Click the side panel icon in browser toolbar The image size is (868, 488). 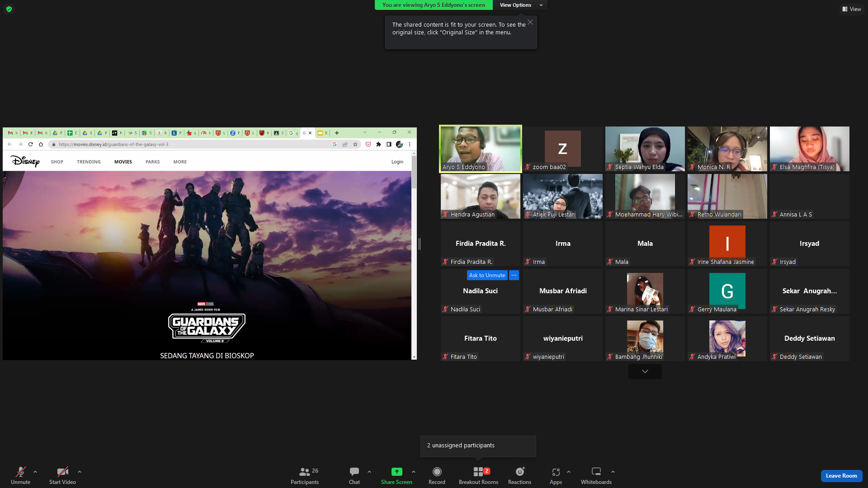point(389,144)
